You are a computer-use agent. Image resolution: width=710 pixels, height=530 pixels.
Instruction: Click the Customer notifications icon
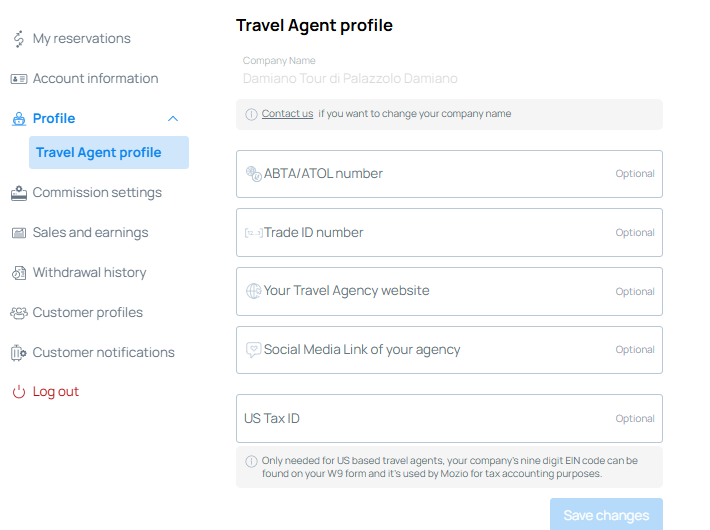pyautogui.click(x=19, y=352)
